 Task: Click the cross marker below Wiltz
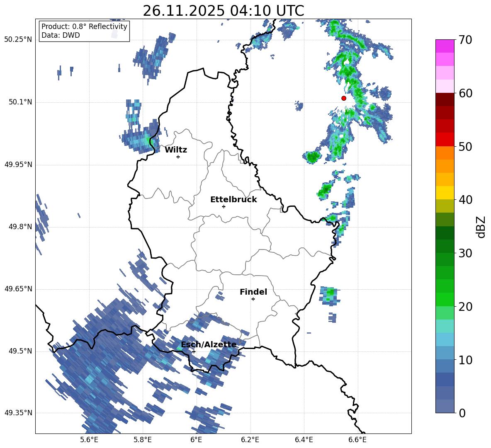point(178,157)
